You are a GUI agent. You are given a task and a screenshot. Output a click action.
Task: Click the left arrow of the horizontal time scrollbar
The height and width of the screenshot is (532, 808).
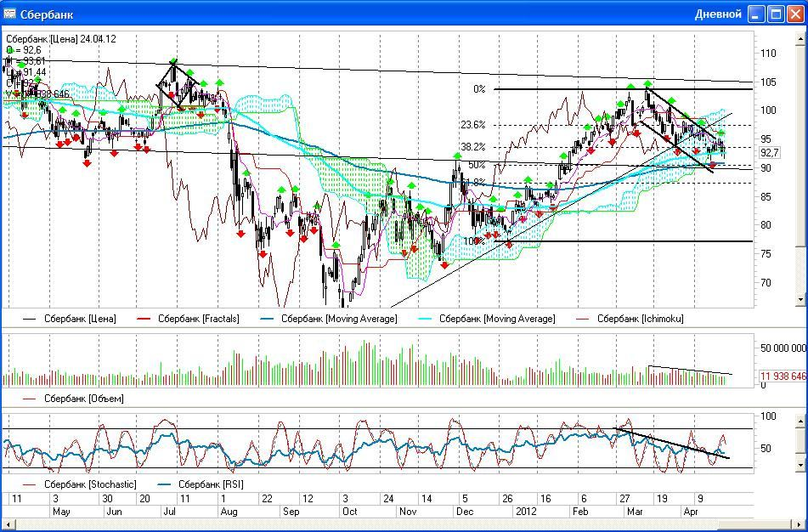pos(7,525)
